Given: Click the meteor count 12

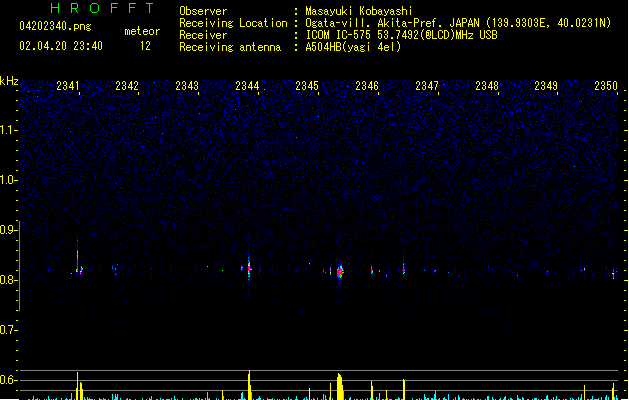Looking at the screenshot, I should (x=145, y=46).
